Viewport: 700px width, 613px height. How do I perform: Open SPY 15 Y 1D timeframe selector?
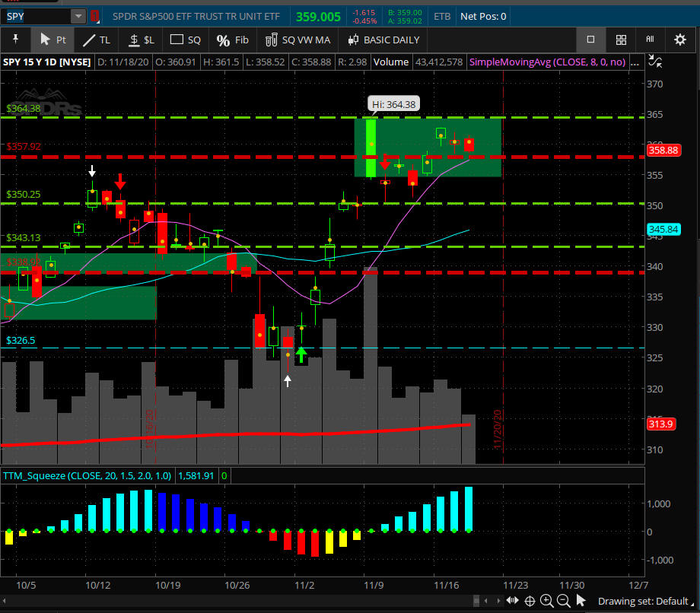click(x=47, y=62)
